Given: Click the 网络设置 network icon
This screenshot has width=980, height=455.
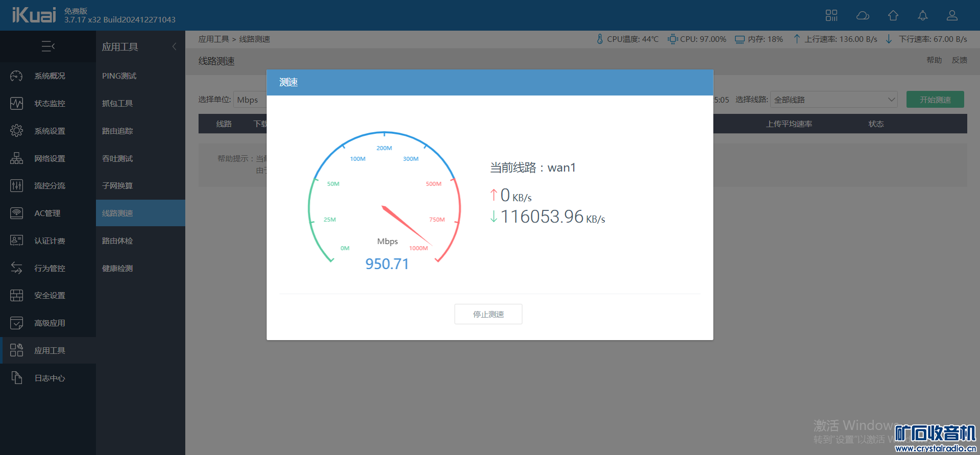Looking at the screenshot, I should coord(16,158).
